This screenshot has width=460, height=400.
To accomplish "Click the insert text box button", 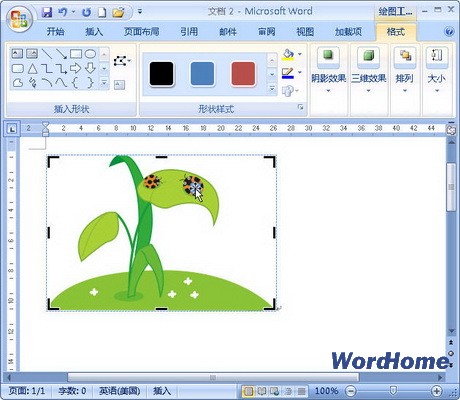I will click(x=119, y=85).
